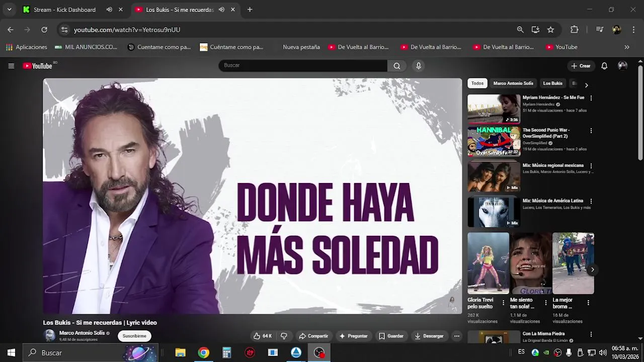Mute the Los Bukis YouTube tab
The height and width of the screenshot is (362, 644).
tap(221, 10)
